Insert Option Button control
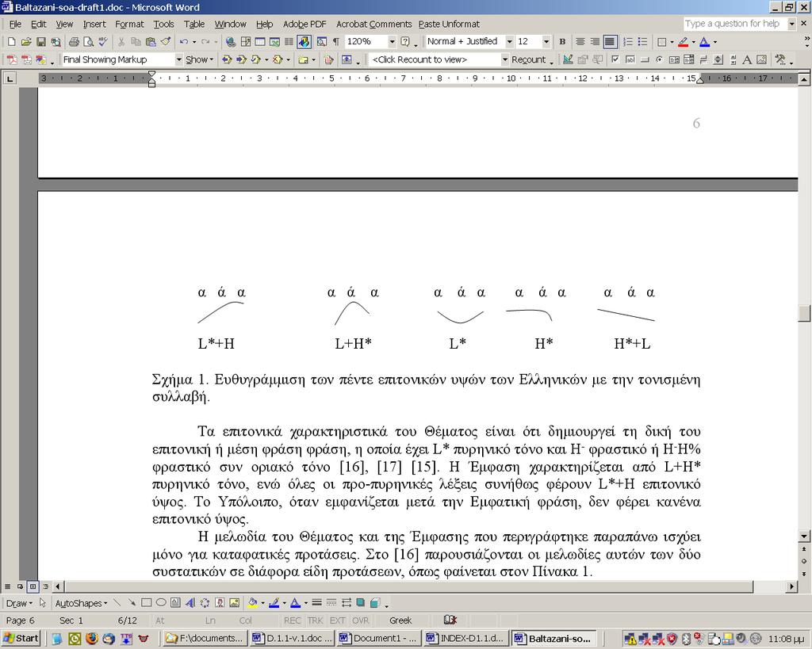812x649 pixels. [x=659, y=60]
